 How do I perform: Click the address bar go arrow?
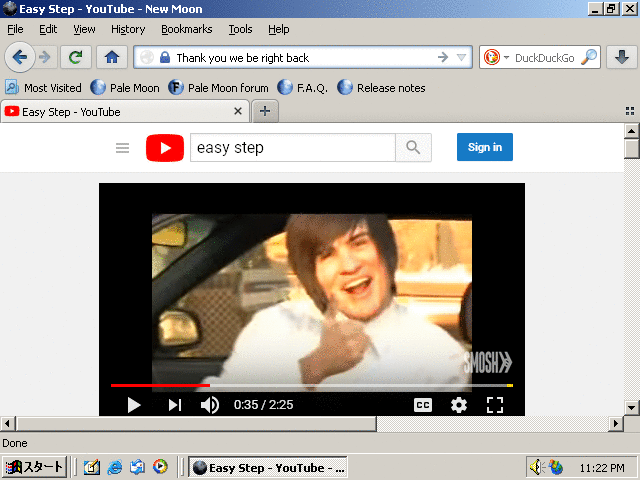[x=443, y=57]
